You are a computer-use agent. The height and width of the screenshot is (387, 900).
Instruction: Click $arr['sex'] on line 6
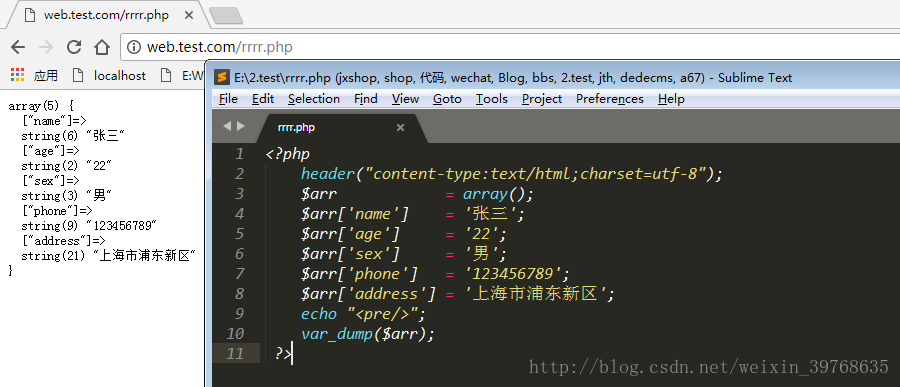tap(350, 253)
